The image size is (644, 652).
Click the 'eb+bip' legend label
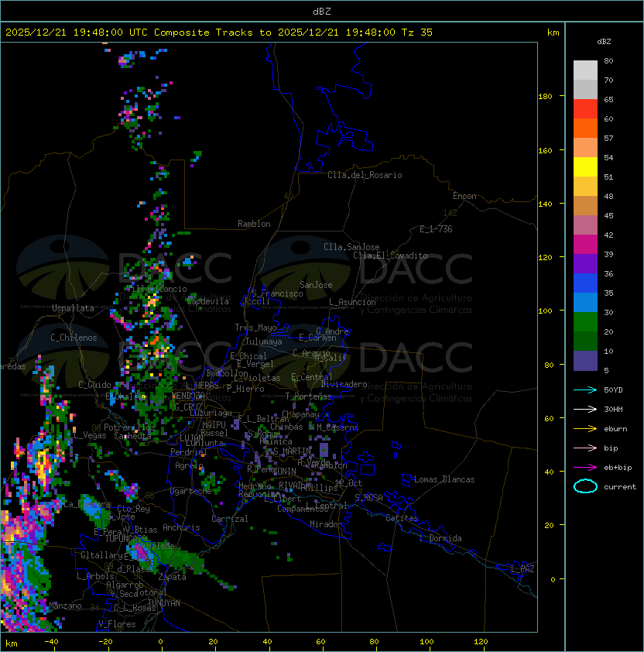coord(618,468)
